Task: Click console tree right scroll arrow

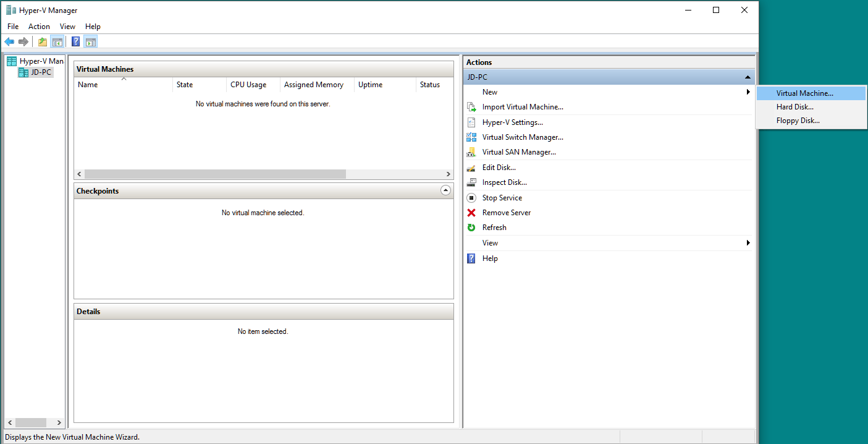Action: [59, 423]
